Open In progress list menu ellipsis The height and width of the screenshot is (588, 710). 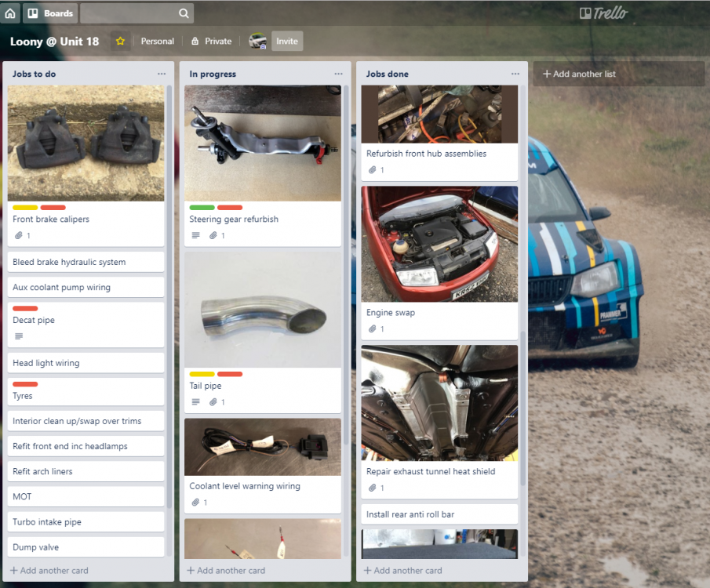point(338,74)
